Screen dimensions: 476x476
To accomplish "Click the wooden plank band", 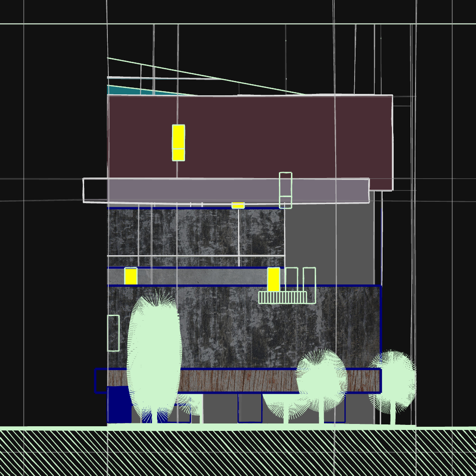I will (x=237, y=381).
